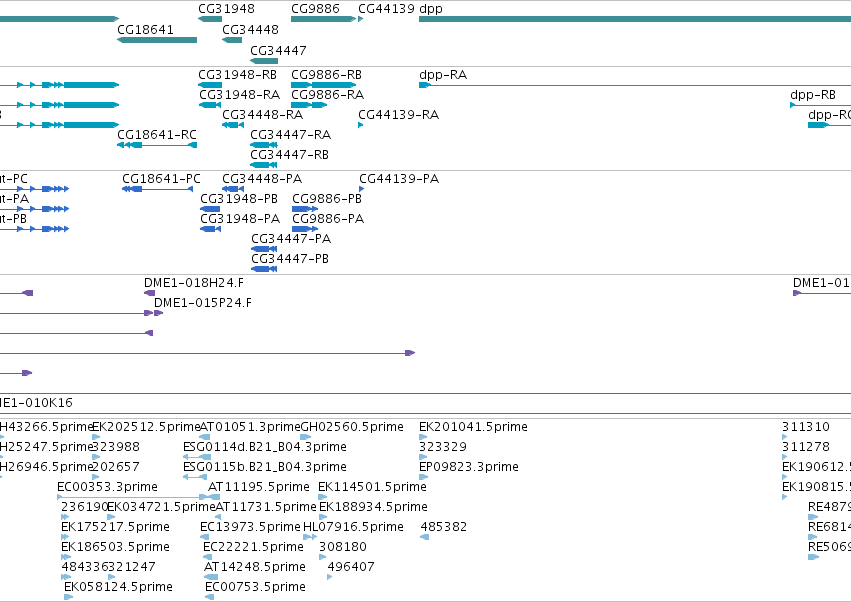Click the EK186503.5prime EST label
Viewport: 851px width, 602px height.
tap(116, 547)
